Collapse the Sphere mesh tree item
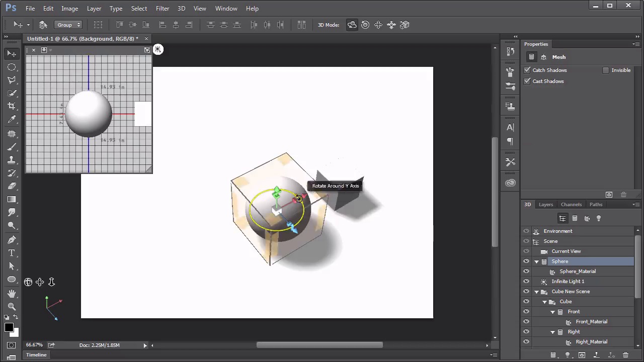 [536, 261]
